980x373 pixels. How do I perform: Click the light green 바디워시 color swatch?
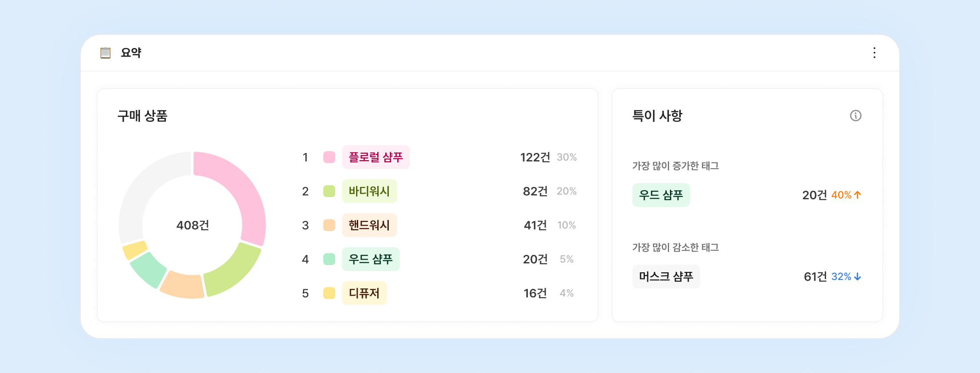coord(329,191)
